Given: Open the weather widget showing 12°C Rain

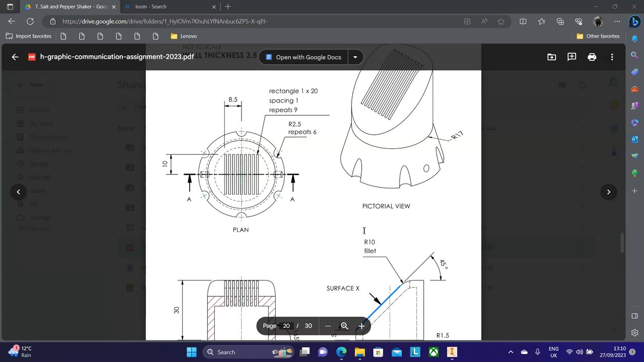Looking at the screenshot, I should [x=20, y=351].
